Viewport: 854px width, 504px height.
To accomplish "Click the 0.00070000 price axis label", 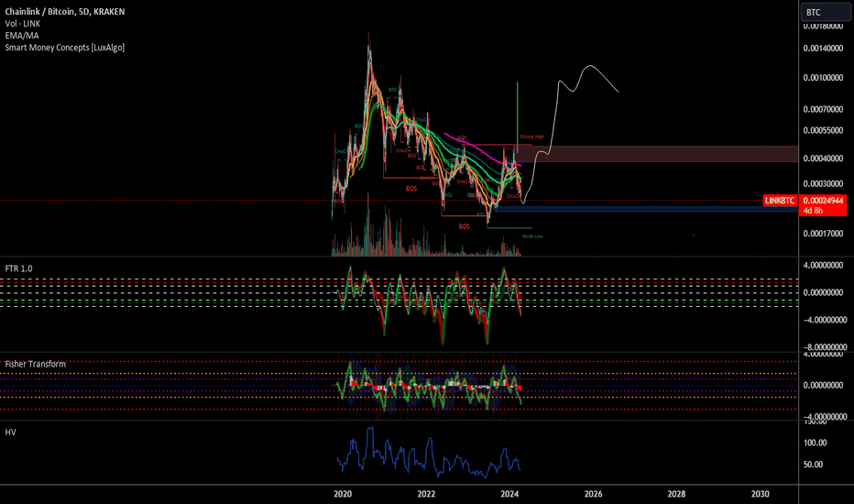I will coord(823,110).
